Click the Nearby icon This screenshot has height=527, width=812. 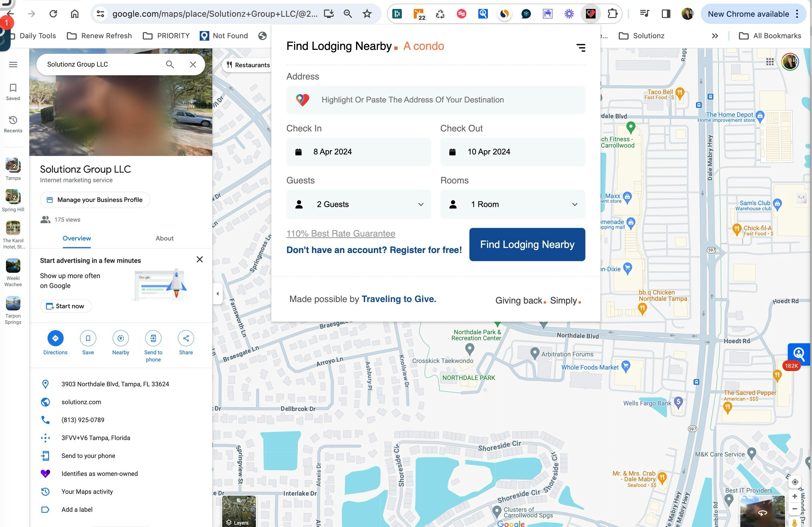pyautogui.click(x=121, y=338)
